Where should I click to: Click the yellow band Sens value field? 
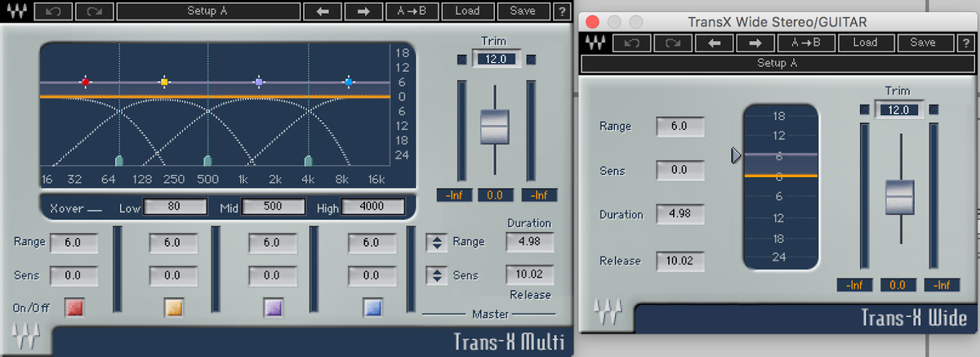pyautogui.click(x=172, y=275)
